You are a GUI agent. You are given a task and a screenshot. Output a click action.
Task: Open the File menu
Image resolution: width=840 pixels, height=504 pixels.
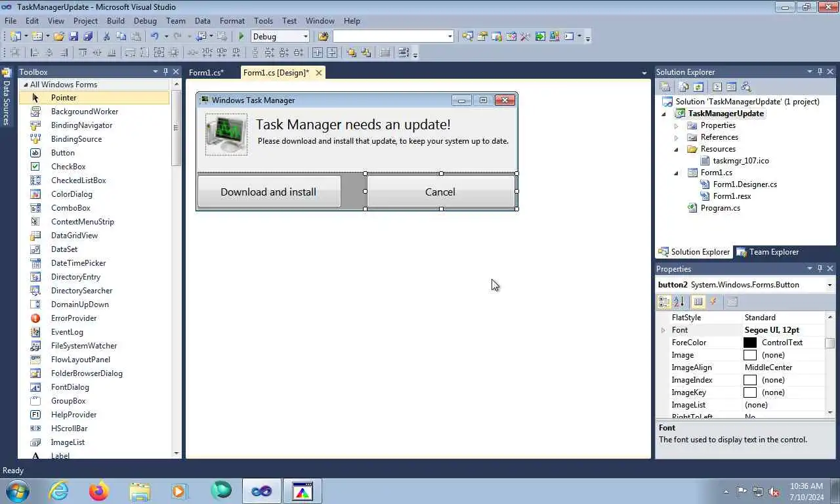[10, 20]
